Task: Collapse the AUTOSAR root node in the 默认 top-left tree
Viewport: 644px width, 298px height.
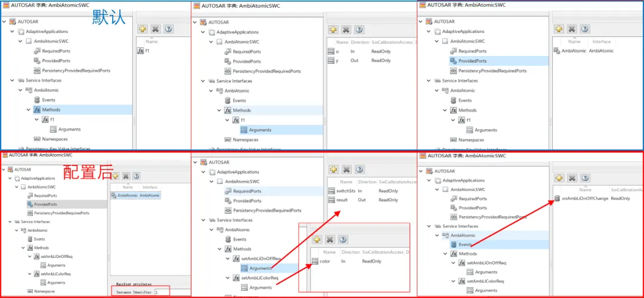Action: 4,21
